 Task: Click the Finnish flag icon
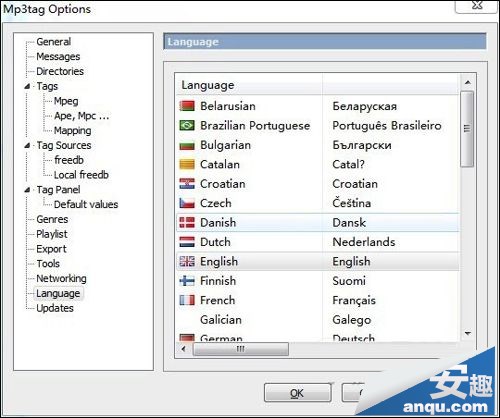tap(187, 281)
